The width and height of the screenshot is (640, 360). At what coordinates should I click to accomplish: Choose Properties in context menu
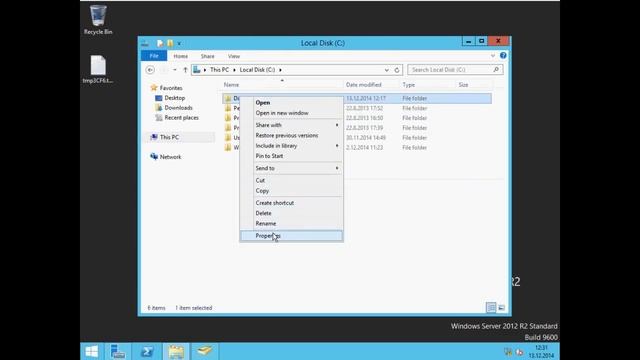click(x=291, y=236)
